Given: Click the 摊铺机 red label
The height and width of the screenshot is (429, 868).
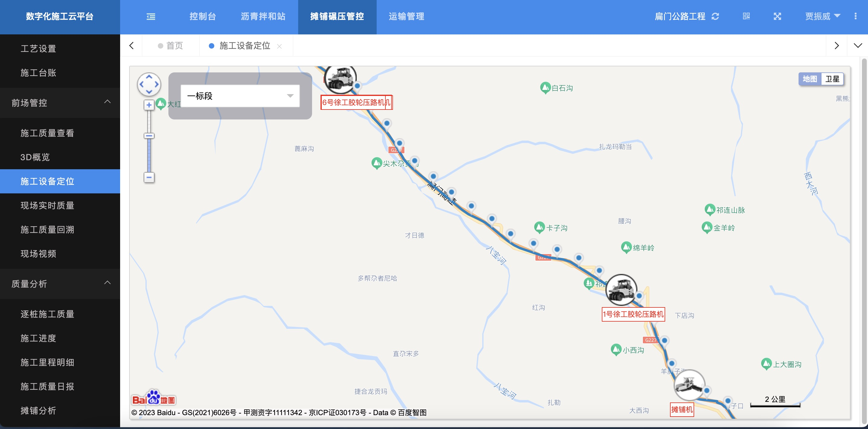Looking at the screenshot, I should tap(682, 409).
